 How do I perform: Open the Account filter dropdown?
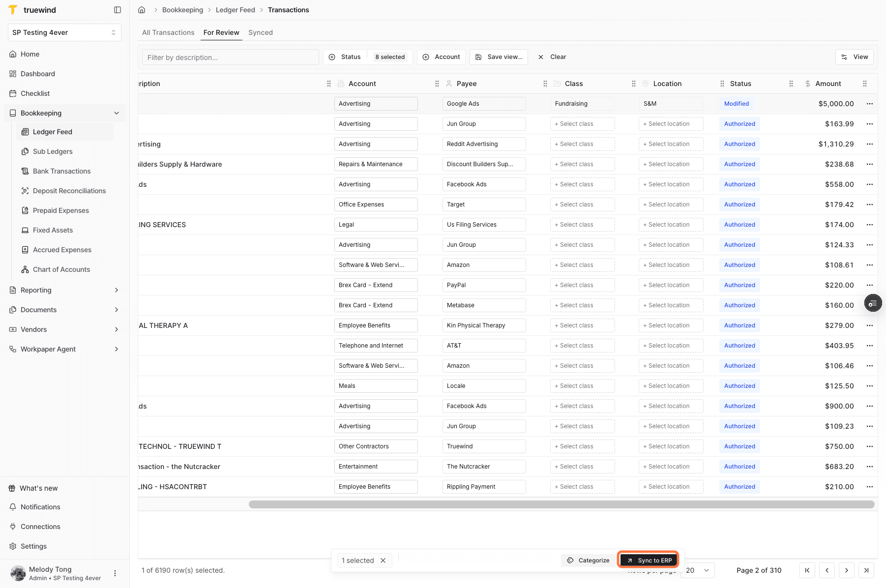441,57
